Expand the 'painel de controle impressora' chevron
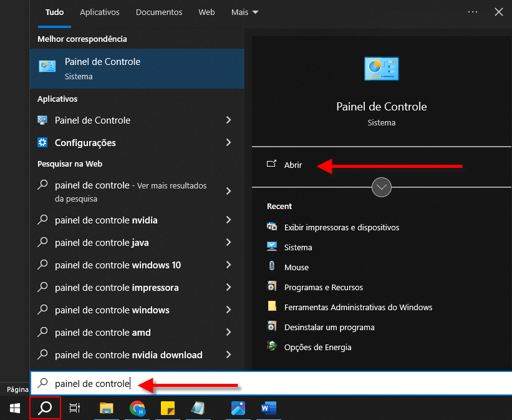Screen dimensions: 512x420 pyautogui.click(x=229, y=287)
